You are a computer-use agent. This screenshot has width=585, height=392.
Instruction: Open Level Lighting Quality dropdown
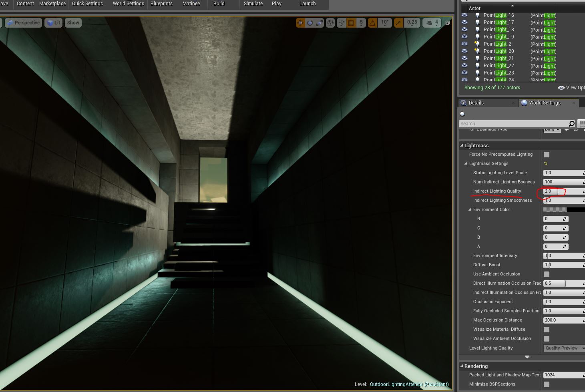[564, 348]
